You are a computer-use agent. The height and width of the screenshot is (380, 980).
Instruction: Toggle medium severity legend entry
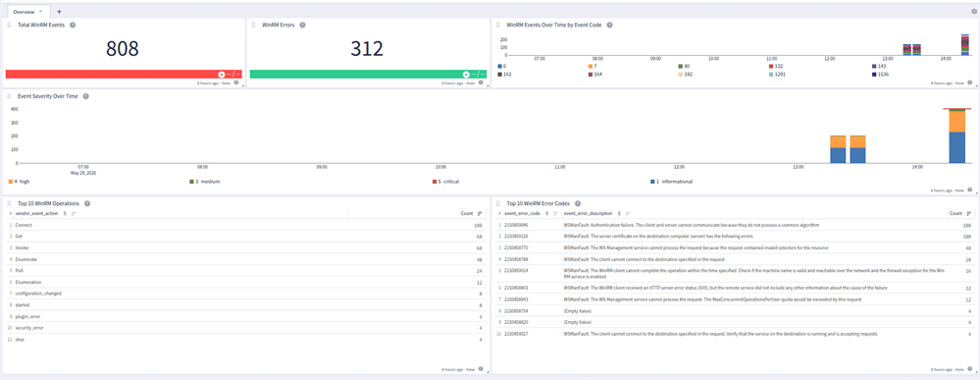click(204, 182)
